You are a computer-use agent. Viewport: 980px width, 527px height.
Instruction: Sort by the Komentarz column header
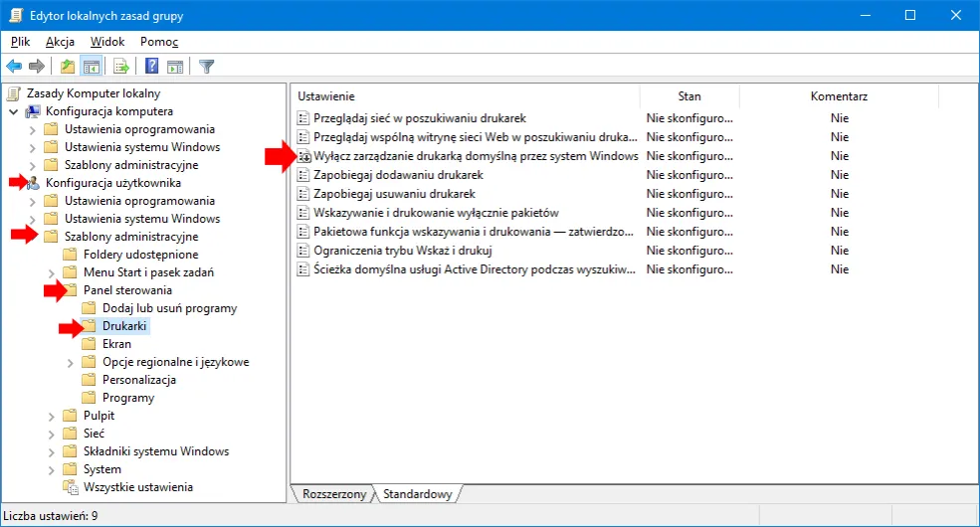click(x=839, y=96)
